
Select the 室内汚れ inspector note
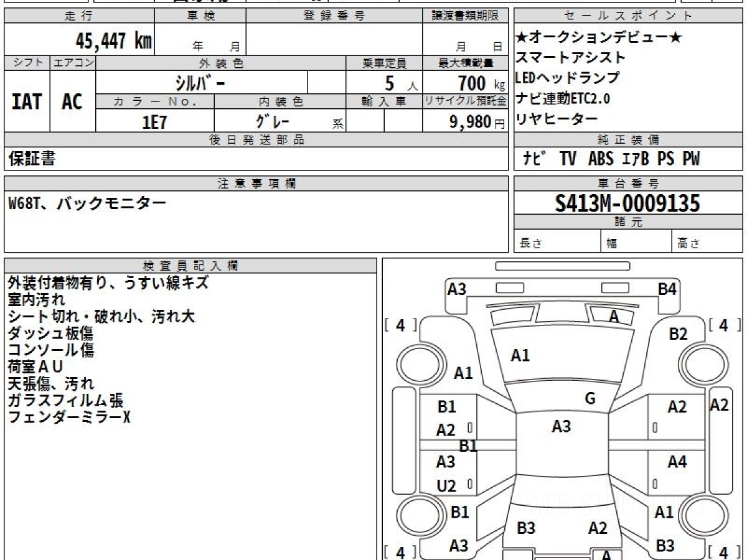pyautogui.click(x=37, y=299)
